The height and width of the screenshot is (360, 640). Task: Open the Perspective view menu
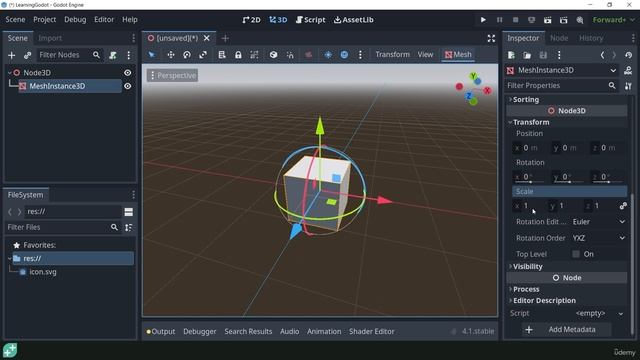(173, 76)
